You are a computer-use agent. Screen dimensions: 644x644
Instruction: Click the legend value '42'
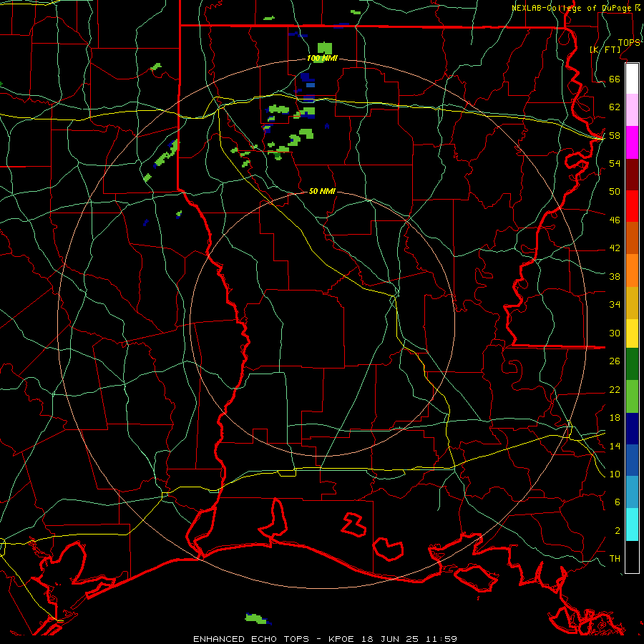click(615, 248)
